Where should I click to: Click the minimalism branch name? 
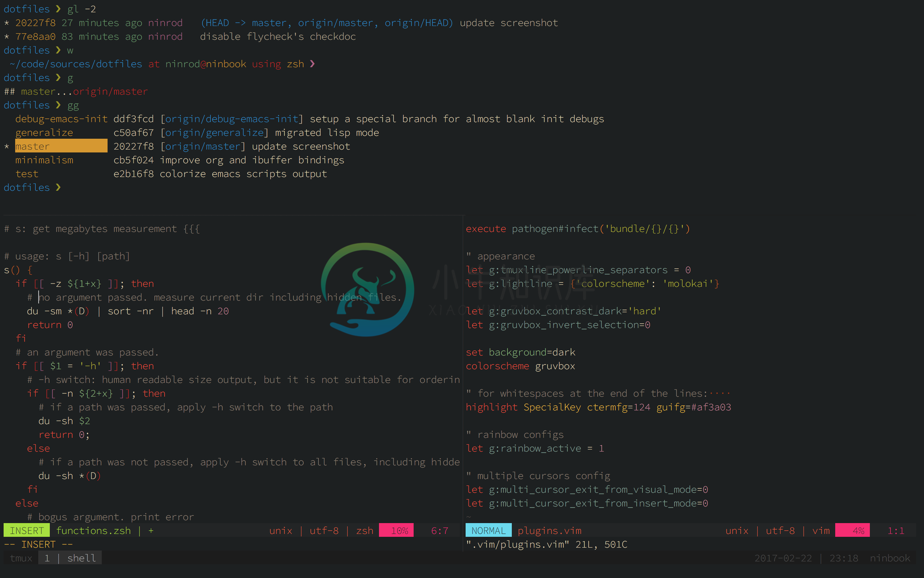click(x=44, y=160)
